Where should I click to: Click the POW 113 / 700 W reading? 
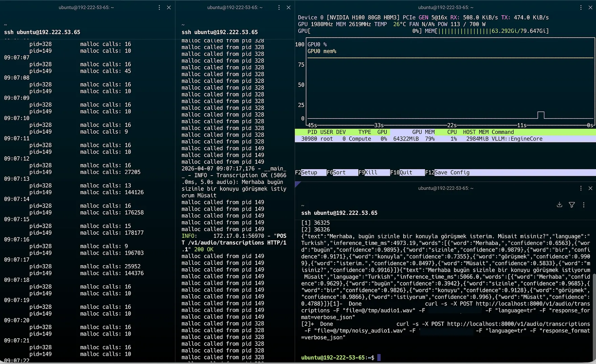click(462, 24)
